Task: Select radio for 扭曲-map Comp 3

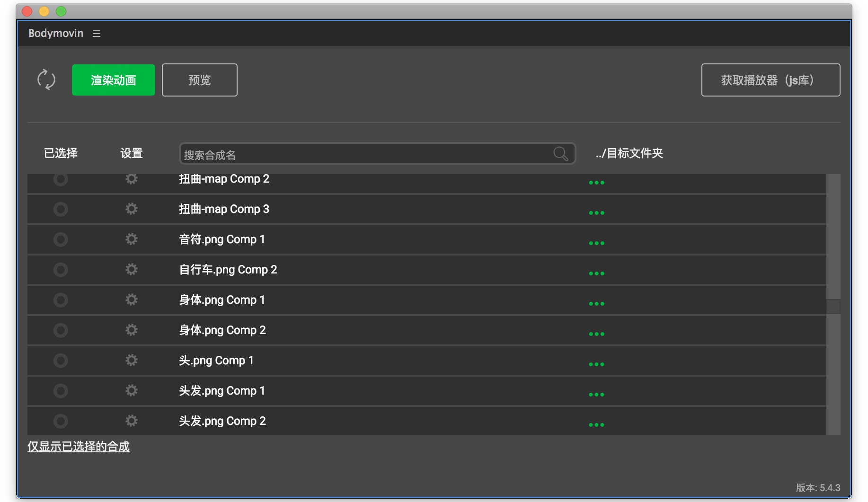Action: (x=61, y=209)
